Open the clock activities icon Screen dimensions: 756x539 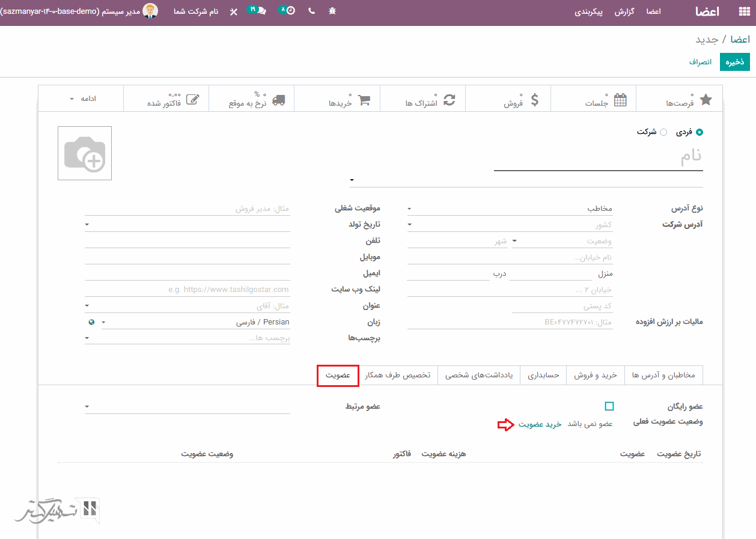pos(290,11)
